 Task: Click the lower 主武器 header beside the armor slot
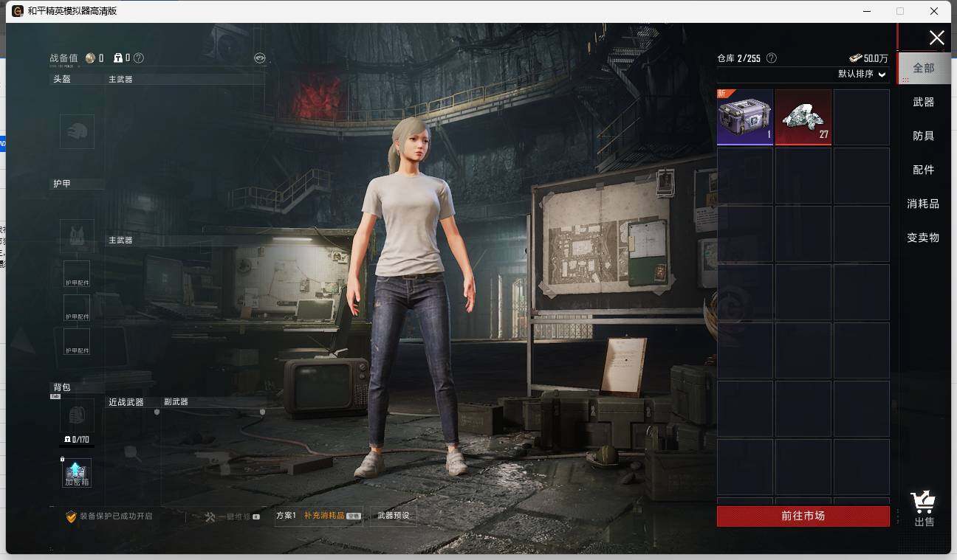point(120,240)
